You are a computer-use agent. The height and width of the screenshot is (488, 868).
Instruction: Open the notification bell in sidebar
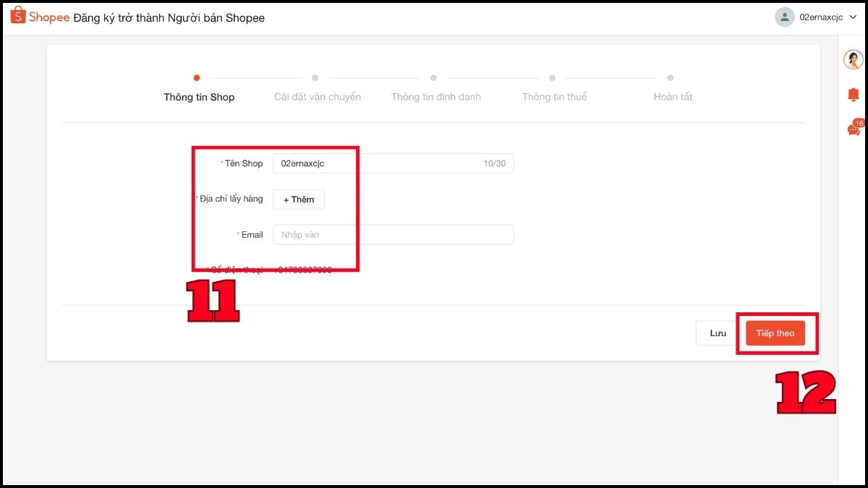(854, 95)
